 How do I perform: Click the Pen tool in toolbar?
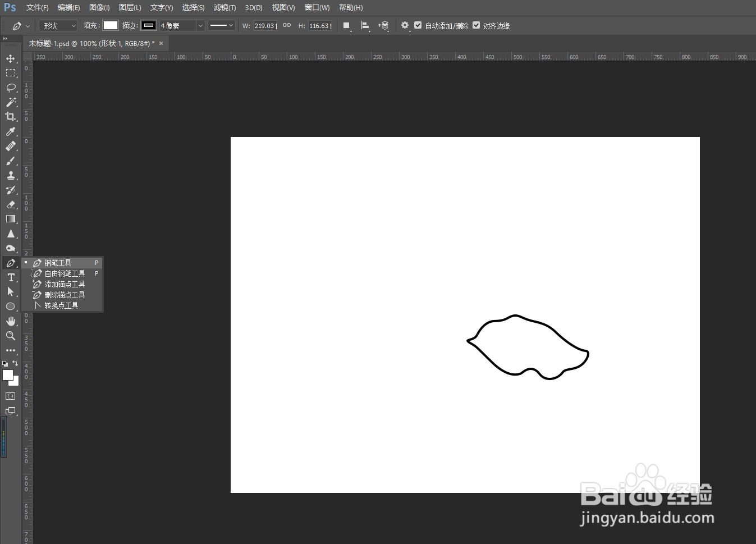[11, 263]
